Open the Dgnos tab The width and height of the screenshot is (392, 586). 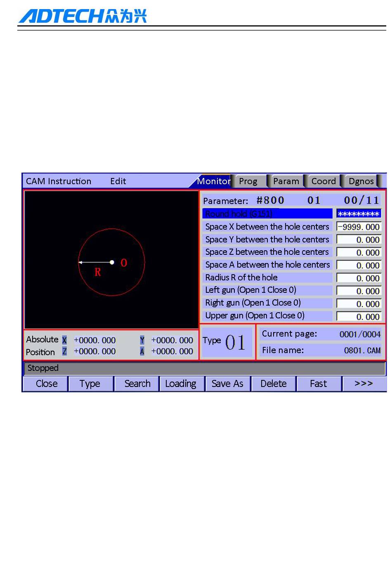point(361,181)
